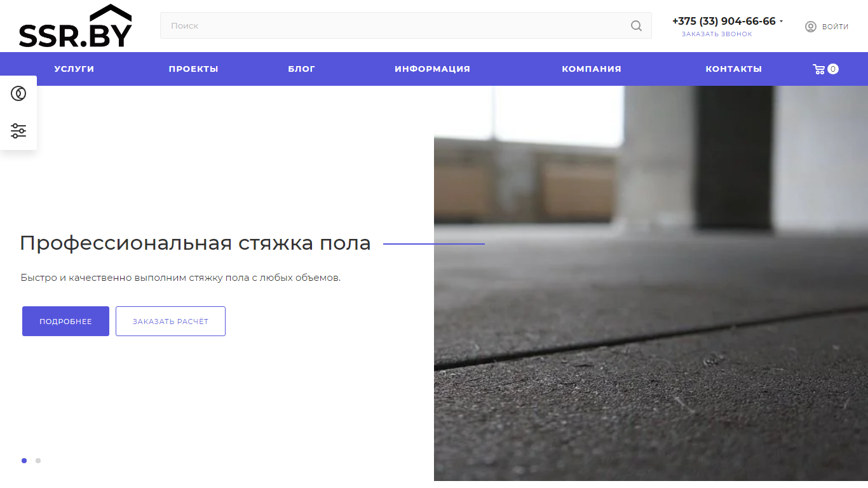Click the Заказать расчёт button

tap(170, 322)
